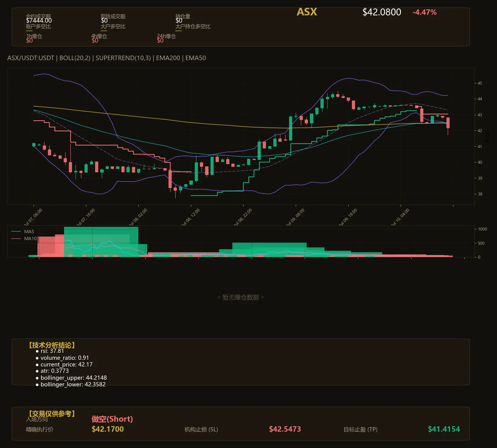Click the ASX ticker symbol heading
497x448 pixels.
point(307,12)
